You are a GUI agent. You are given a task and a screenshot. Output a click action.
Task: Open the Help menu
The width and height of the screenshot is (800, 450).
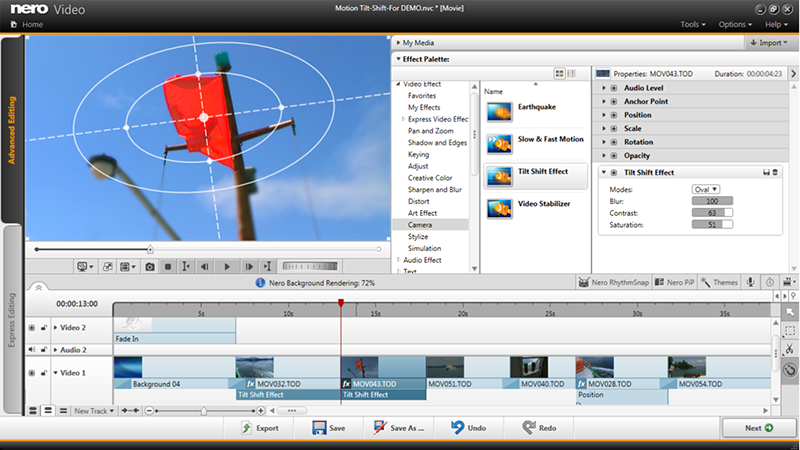coord(776,24)
